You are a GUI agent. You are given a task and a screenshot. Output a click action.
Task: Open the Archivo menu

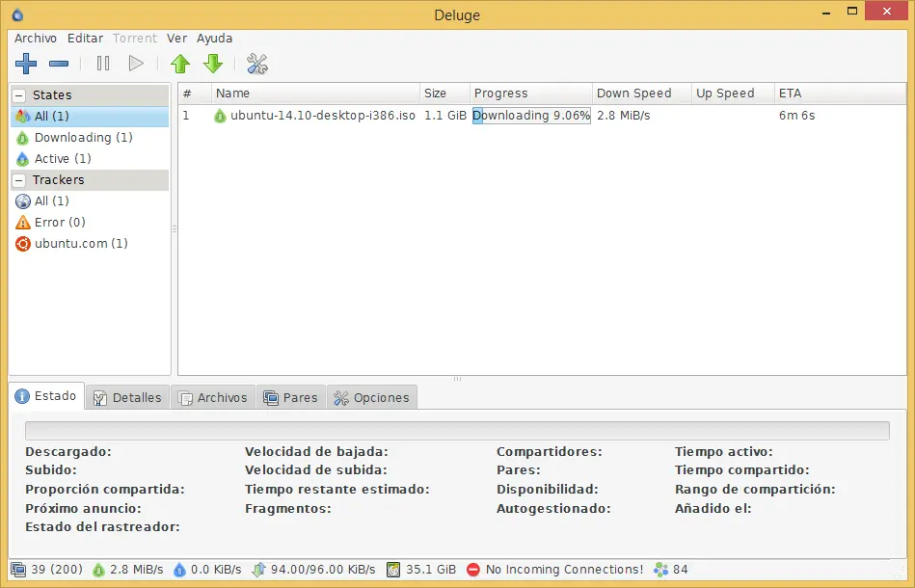(36, 38)
